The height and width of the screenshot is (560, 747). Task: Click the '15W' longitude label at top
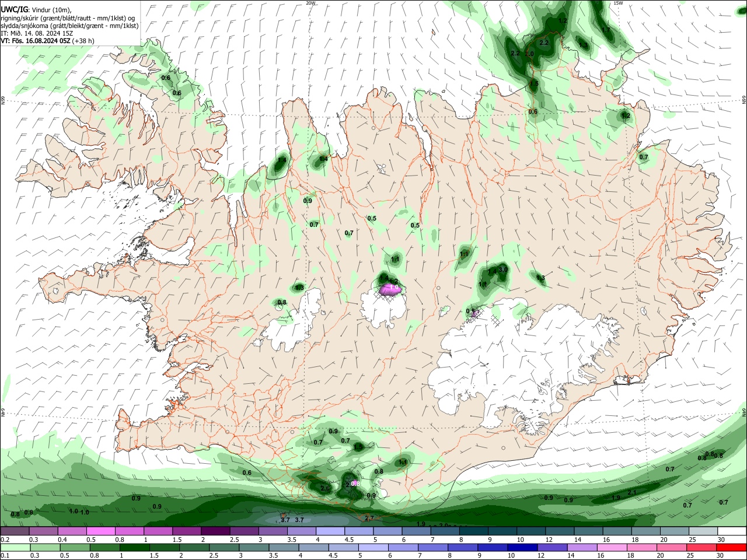tap(618, 3)
